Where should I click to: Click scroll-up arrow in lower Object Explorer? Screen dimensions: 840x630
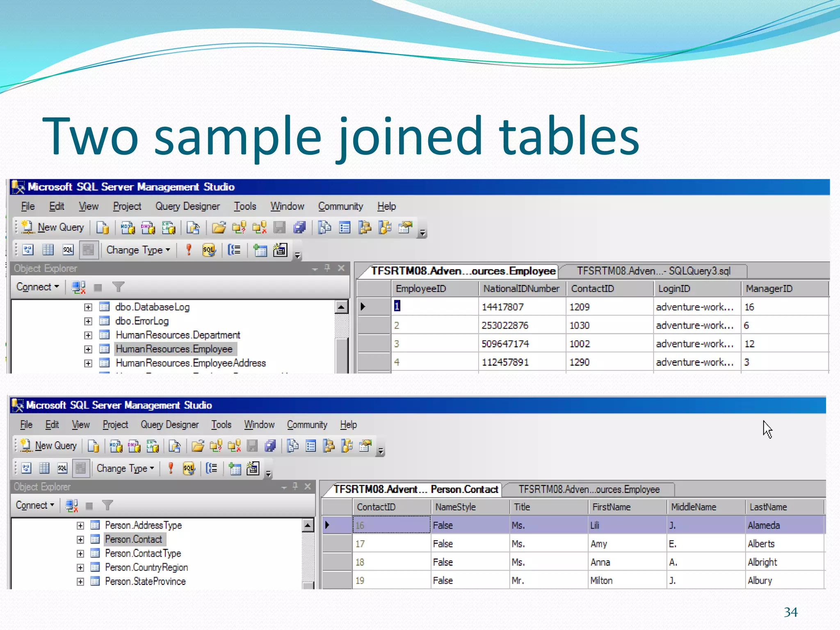coord(308,525)
